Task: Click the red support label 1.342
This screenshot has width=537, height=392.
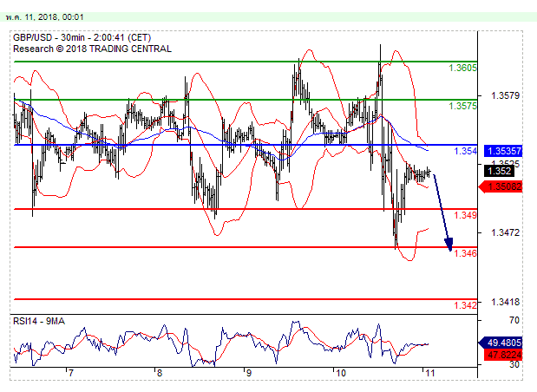Action: click(465, 305)
